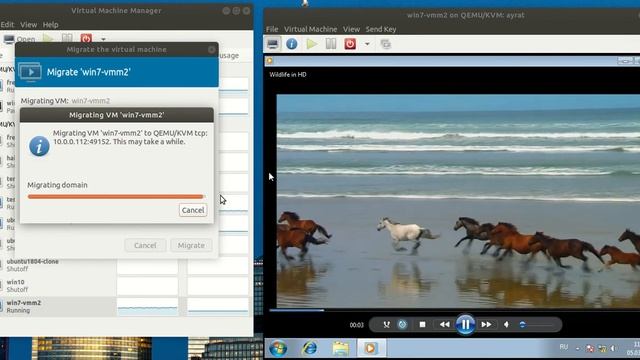Click the Run icon in Virtual Machine Manager toolbar
The width and height of the screenshot is (640, 360).
(48, 39)
